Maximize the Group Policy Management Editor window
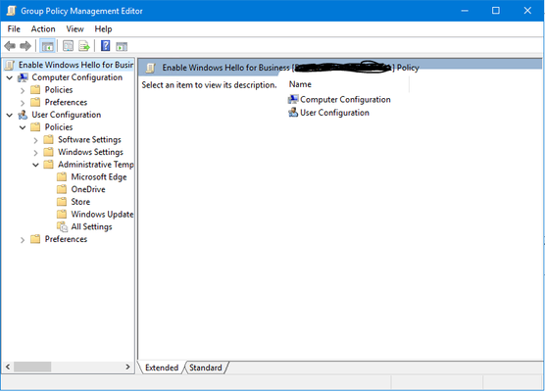This screenshot has width=545, height=392. click(x=496, y=11)
